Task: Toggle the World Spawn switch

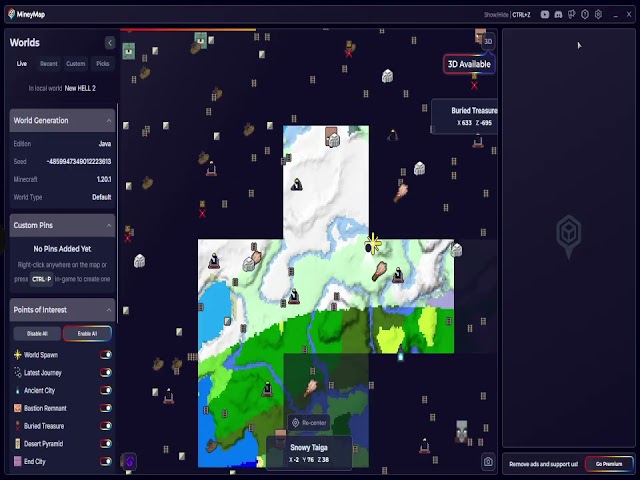Action: coord(105,355)
